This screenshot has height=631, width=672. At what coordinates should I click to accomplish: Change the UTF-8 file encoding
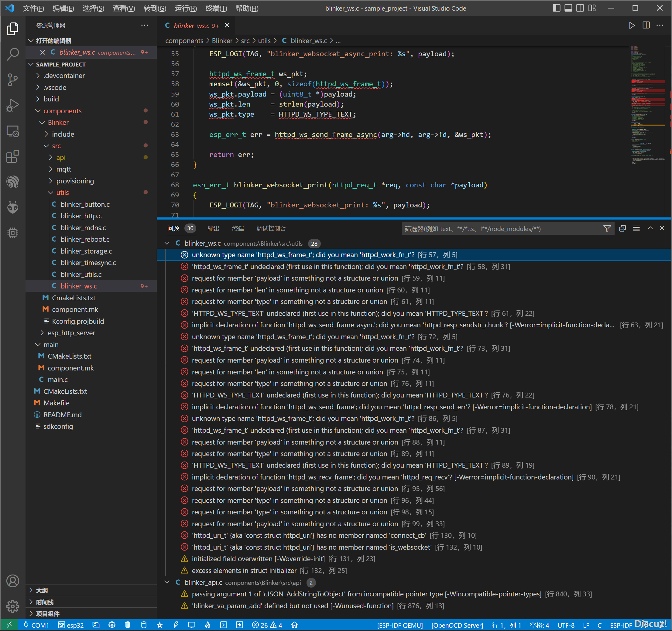point(566,625)
